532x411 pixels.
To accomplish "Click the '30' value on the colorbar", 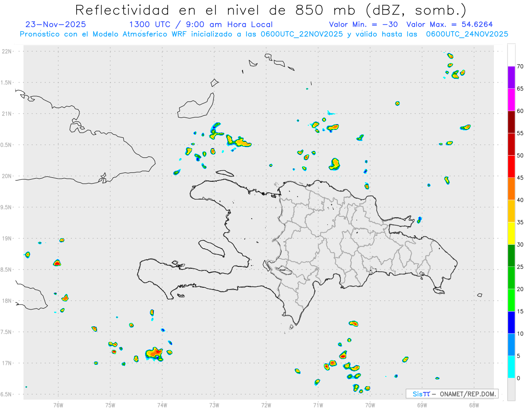I will pyautogui.click(x=520, y=245).
